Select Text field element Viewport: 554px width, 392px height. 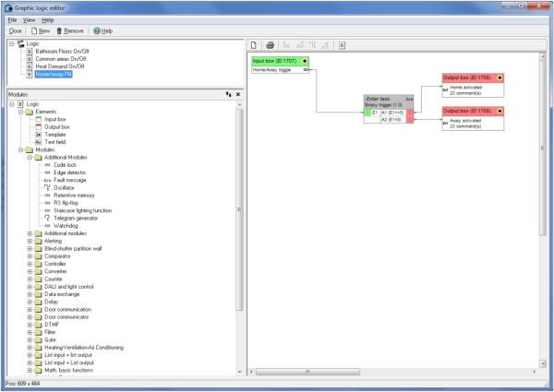click(55, 142)
